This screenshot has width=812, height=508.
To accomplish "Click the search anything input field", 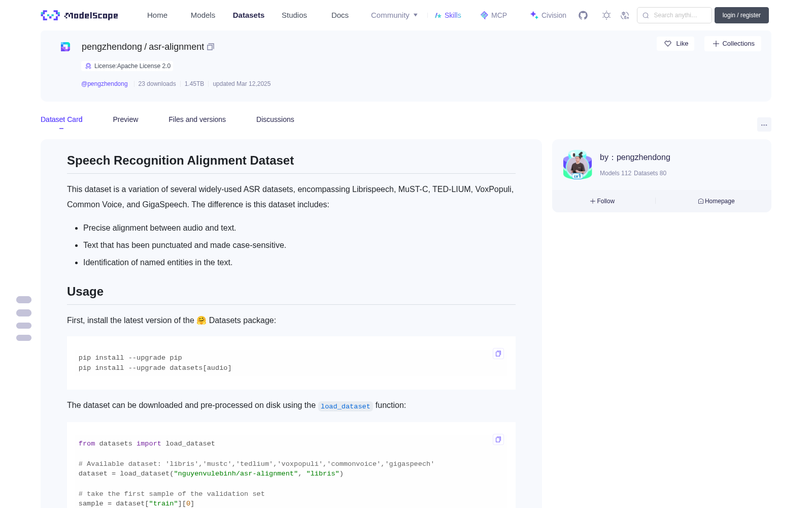I will coord(674,15).
